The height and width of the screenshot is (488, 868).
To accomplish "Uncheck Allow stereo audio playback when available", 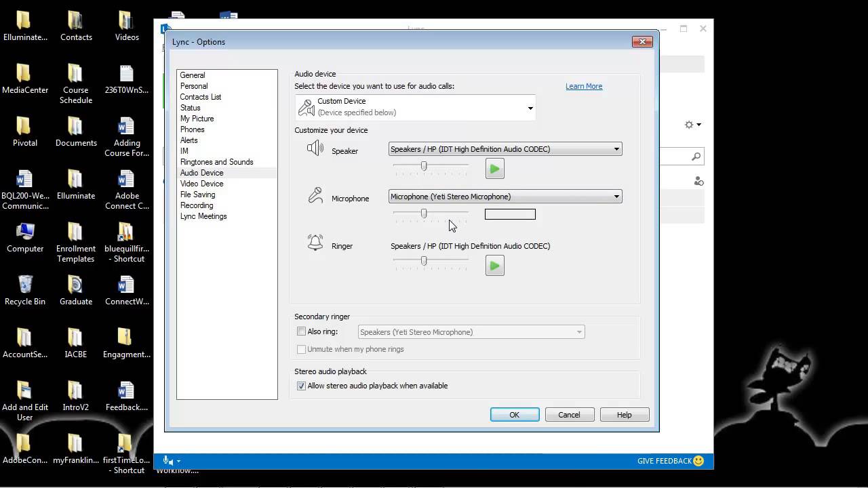I will [x=301, y=386].
